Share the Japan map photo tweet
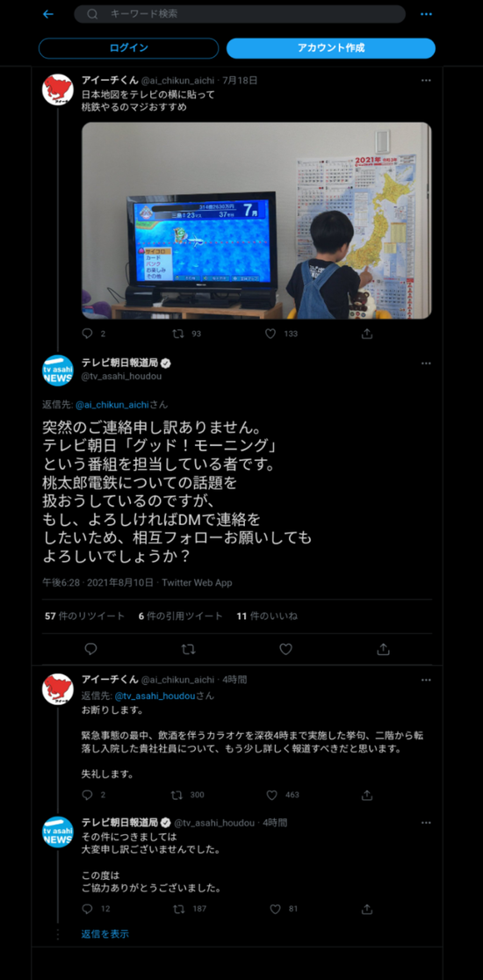Screen dimensions: 483x980 pyautogui.click(x=367, y=334)
